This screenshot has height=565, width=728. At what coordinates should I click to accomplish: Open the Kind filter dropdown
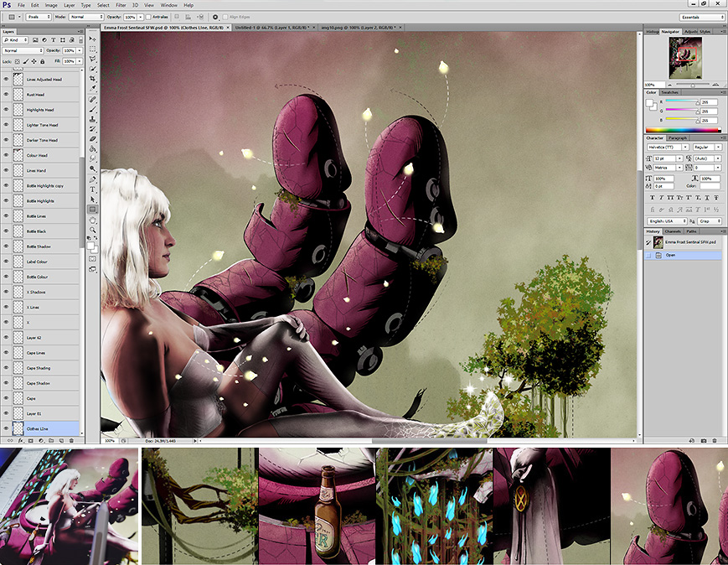(16, 40)
